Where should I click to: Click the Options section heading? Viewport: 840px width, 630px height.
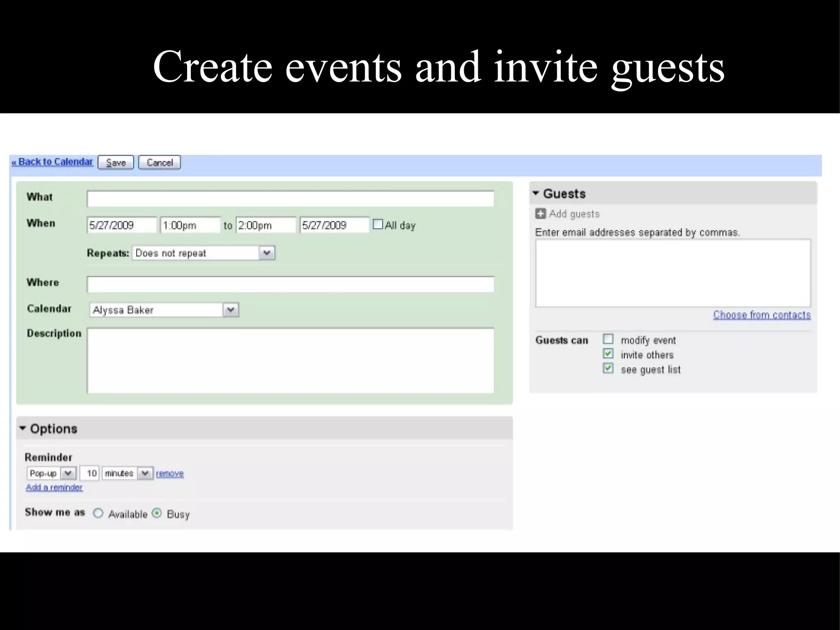pyautogui.click(x=54, y=429)
